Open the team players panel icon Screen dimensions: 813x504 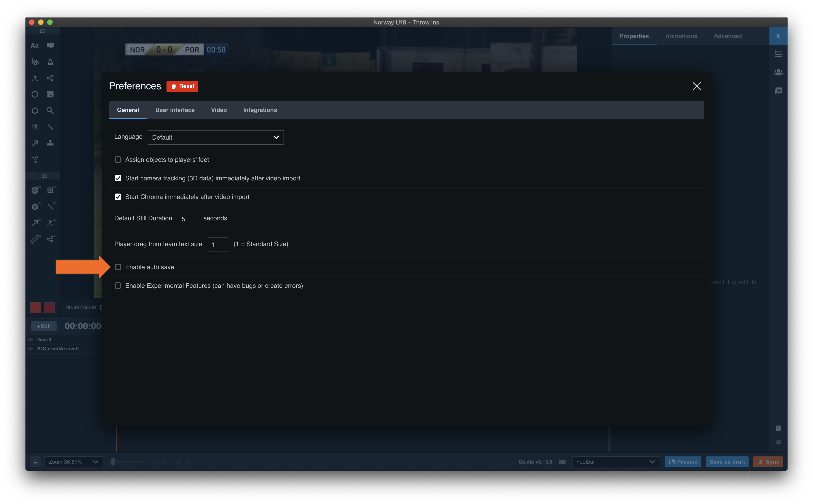(778, 72)
